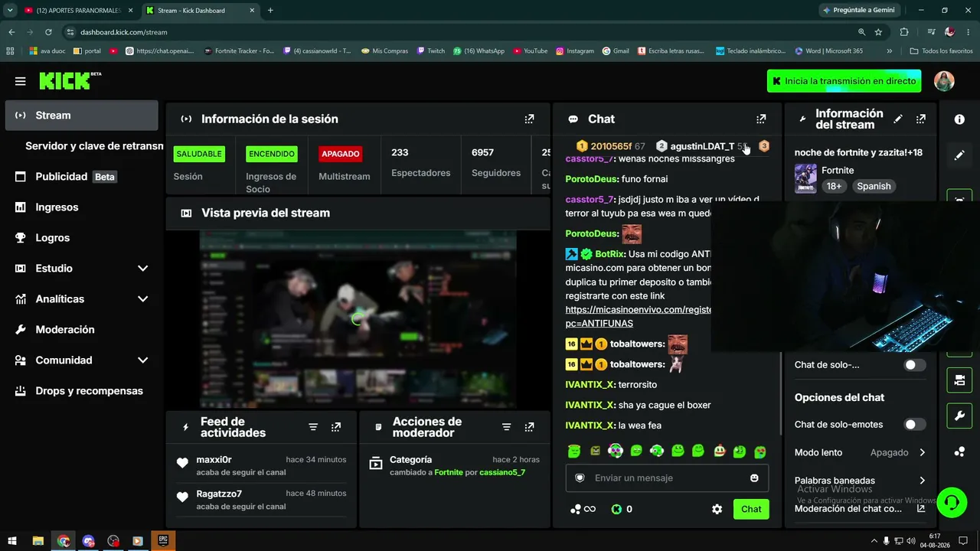The height and width of the screenshot is (551, 980).
Task: Click the wrench icon in right rail
Action: point(959,416)
